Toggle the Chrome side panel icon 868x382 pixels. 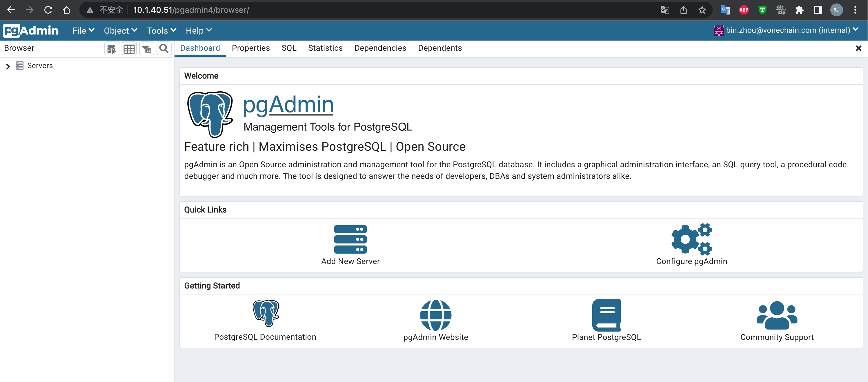[818, 10]
